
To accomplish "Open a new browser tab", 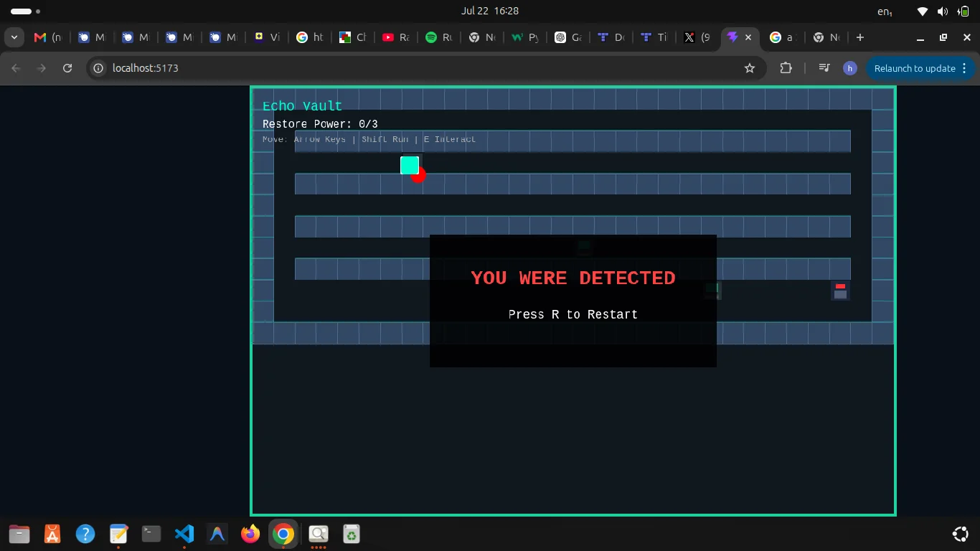I will pyautogui.click(x=860, y=37).
